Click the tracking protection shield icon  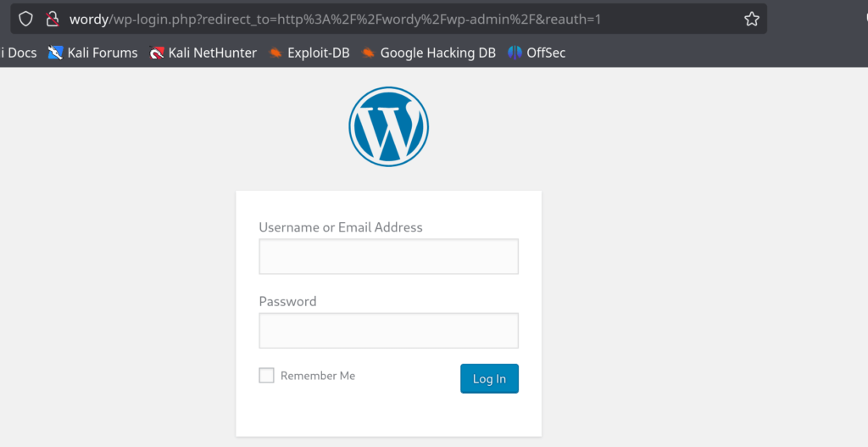[x=25, y=19]
